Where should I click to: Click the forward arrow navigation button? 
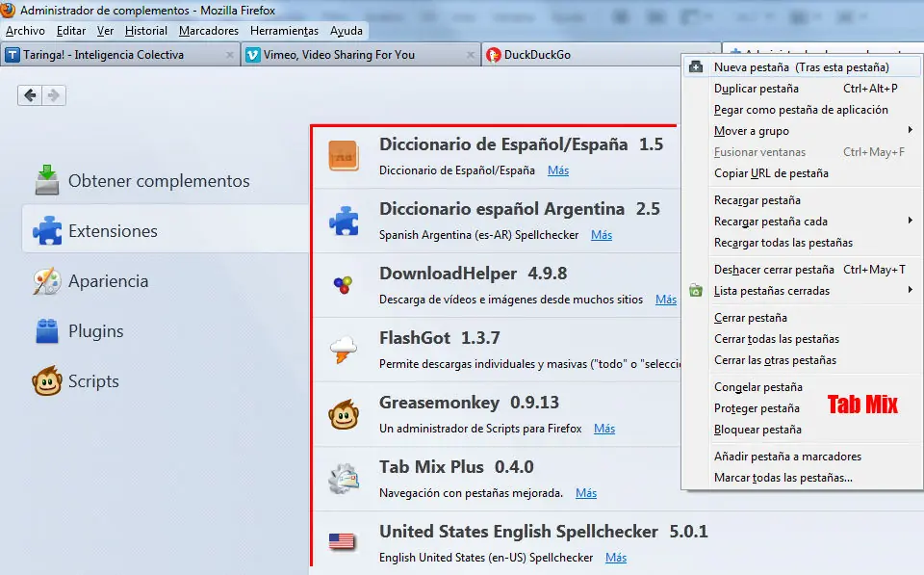point(54,95)
